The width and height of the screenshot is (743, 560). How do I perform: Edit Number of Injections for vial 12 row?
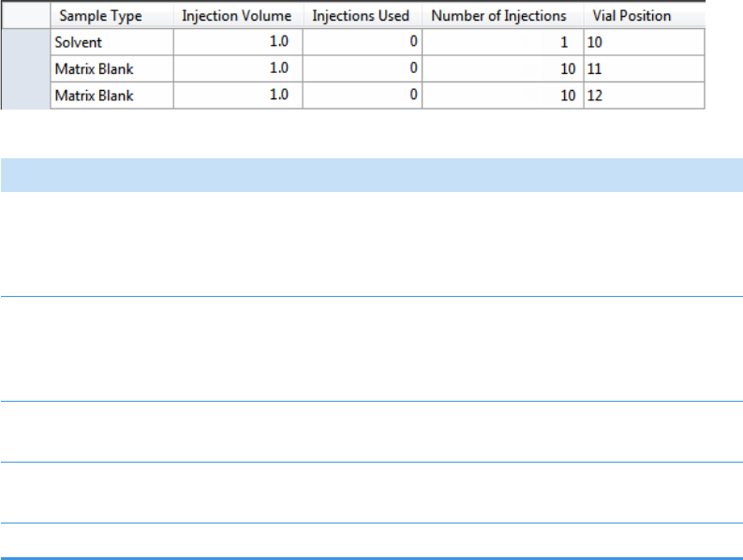pyautogui.click(x=503, y=96)
